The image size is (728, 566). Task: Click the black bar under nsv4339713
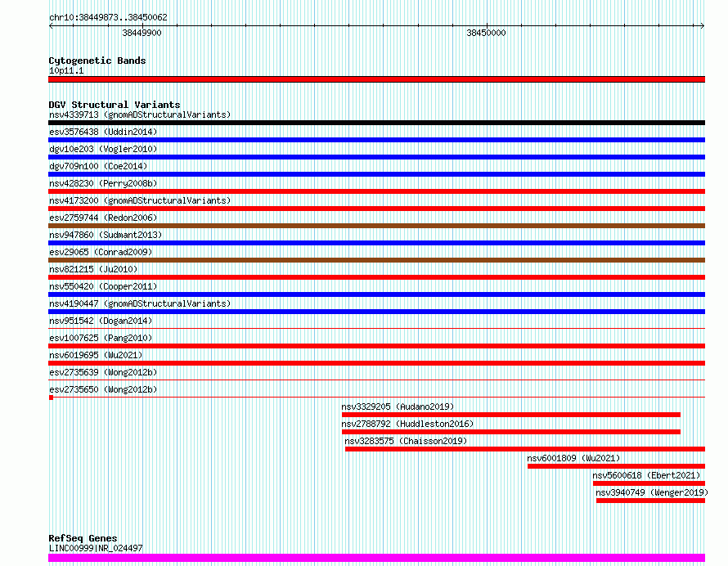pos(376,123)
